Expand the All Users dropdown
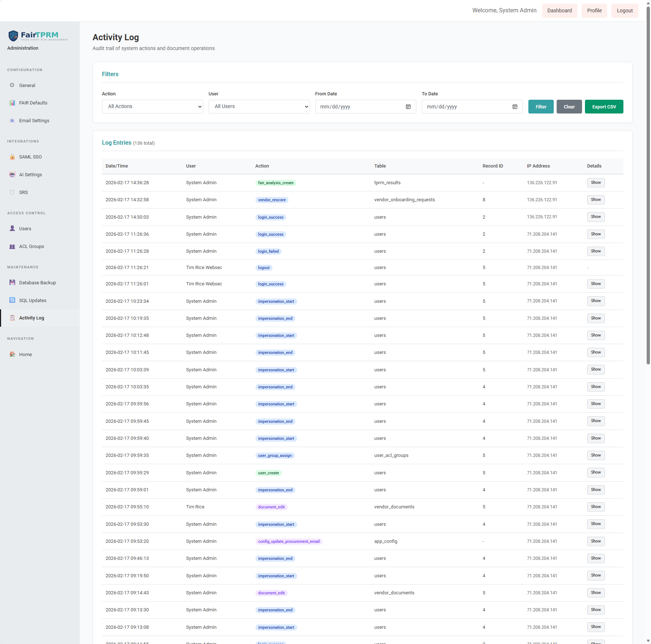The width and height of the screenshot is (651, 644). 259,107
